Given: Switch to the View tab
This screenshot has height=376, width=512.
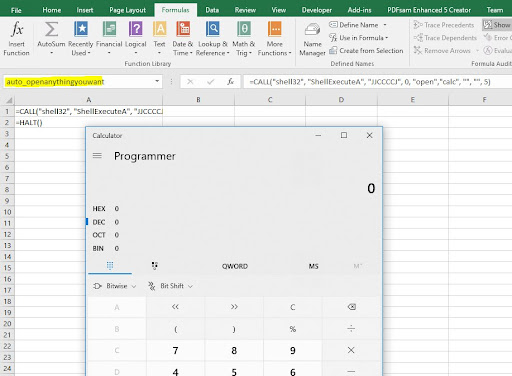Looking at the screenshot, I should tap(278, 10).
